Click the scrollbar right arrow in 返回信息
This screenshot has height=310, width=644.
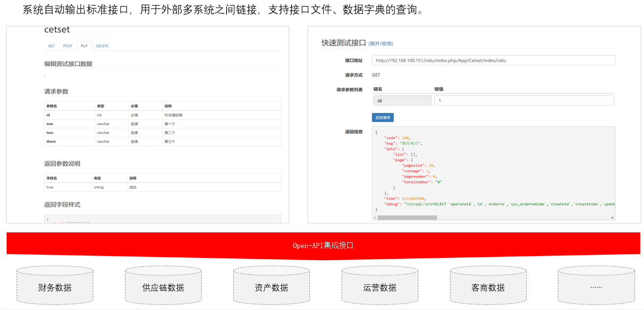(x=613, y=218)
